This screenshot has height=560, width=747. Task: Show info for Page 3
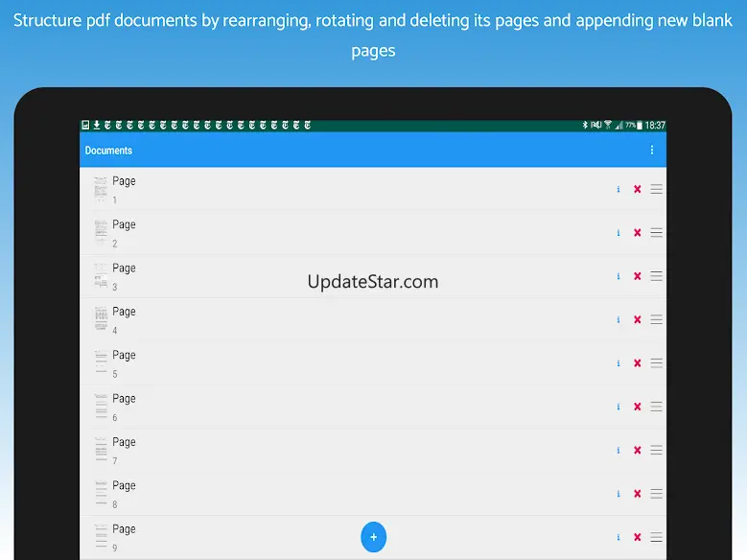[619, 276]
